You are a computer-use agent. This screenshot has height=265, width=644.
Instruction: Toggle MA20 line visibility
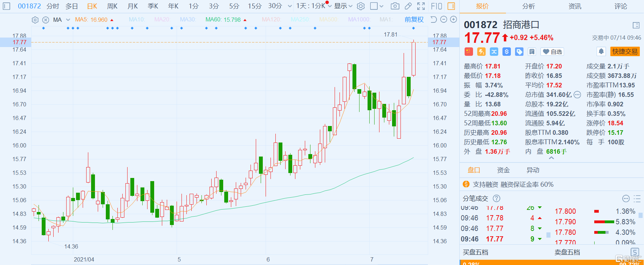pyautogui.click(x=162, y=20)
